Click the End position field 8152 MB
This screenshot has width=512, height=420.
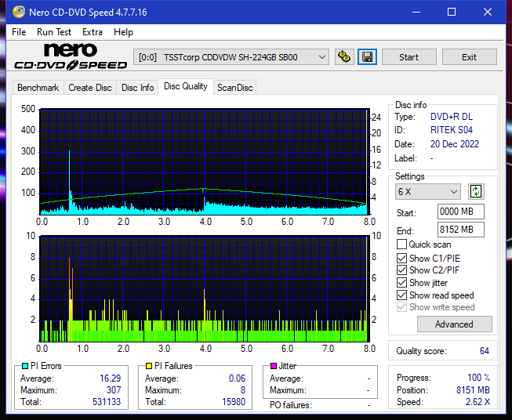point(461,230)
